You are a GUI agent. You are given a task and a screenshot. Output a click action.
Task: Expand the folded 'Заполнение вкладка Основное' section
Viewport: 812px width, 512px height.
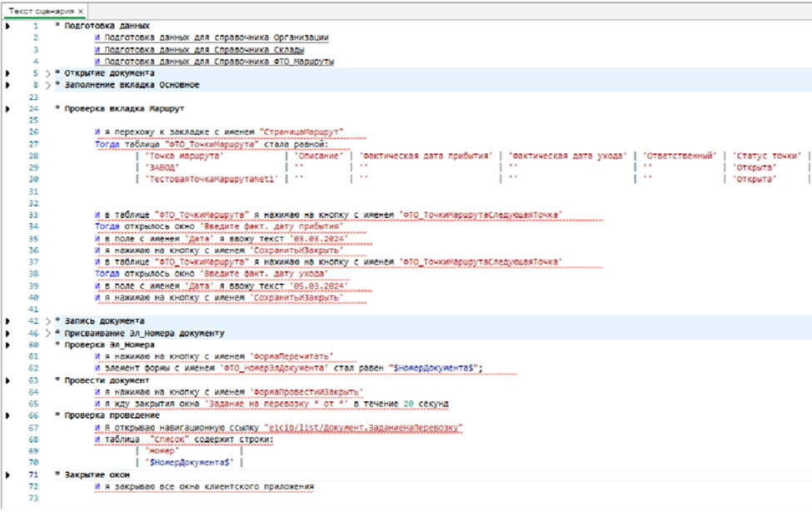pos(47,85)
